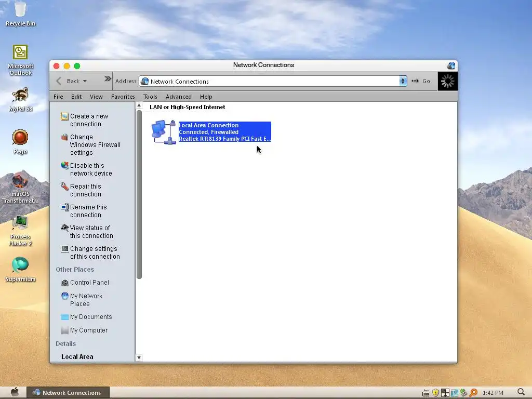
Task: Open the My Computer link
Action: click(x=88, y=330)
